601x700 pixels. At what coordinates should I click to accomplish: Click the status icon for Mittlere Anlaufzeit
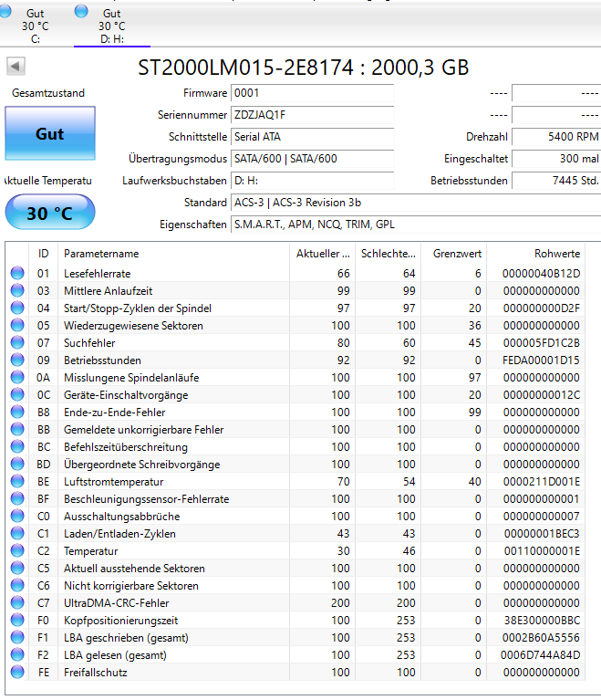(x=17, y=290)
